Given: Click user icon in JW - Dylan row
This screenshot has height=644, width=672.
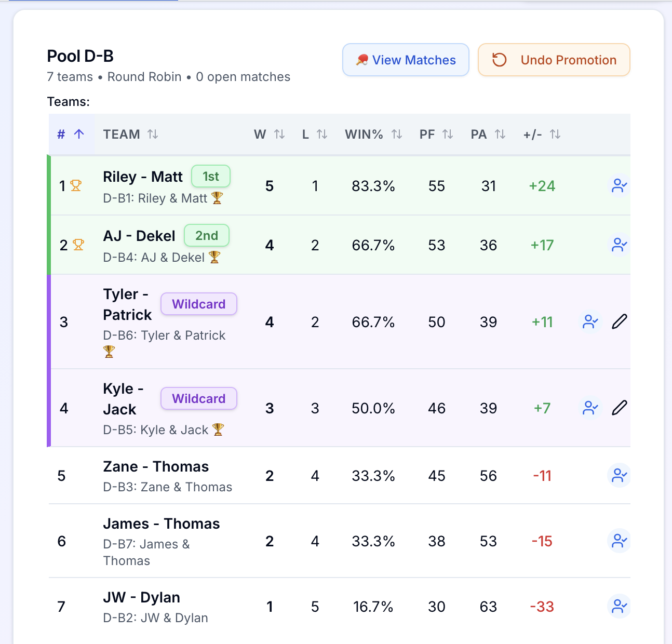Looking at the screenshot, I should 619,607.
